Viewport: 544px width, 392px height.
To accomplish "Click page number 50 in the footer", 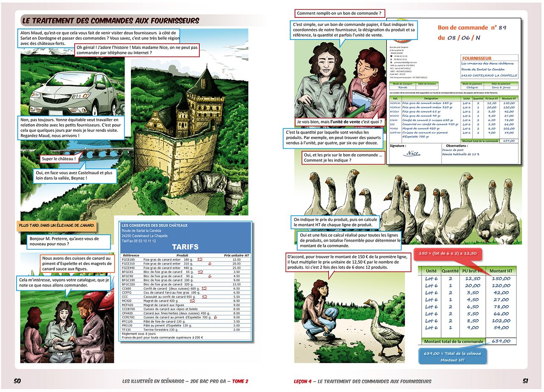I will tap(17, 381).
